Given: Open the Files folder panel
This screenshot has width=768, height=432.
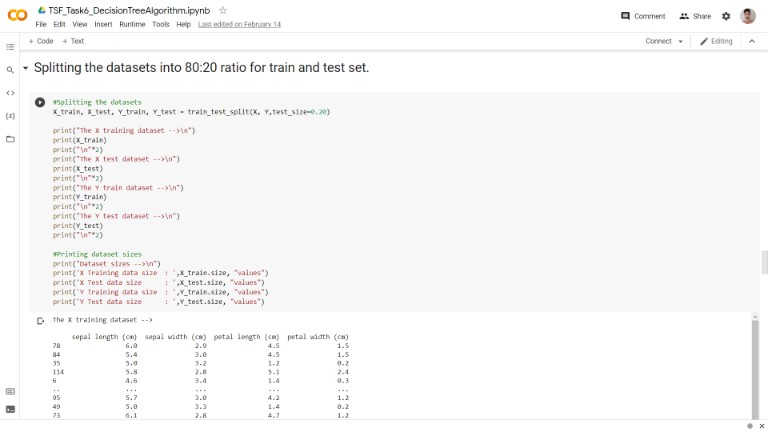Looking at the screenshot, I should [x=10, y=139].
